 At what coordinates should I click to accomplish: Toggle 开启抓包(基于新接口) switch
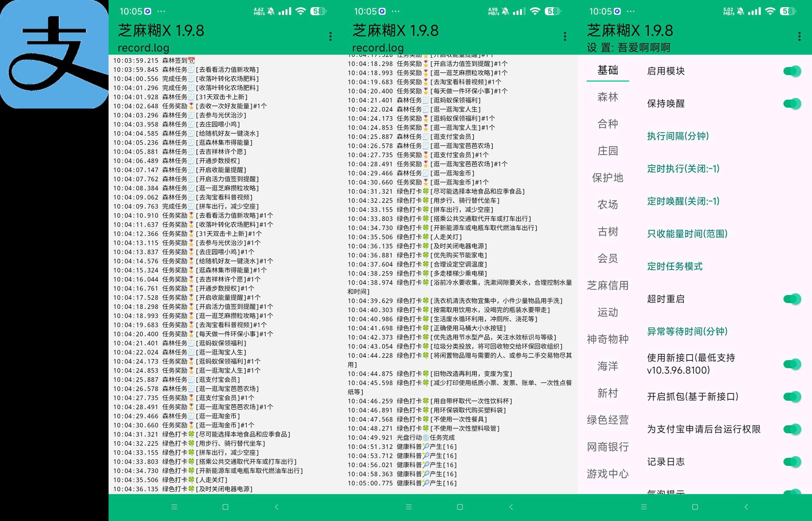(x=792, y=397)
